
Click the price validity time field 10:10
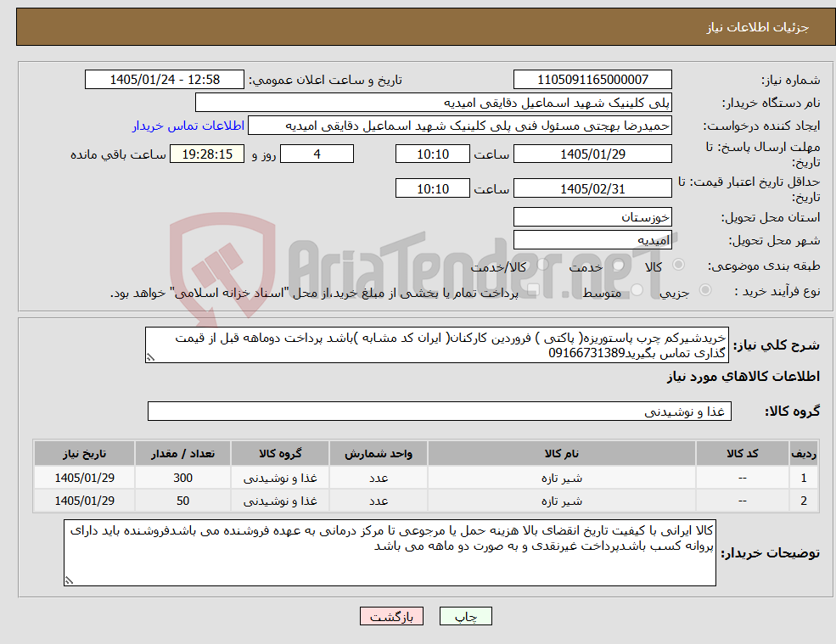click(x=432, y=188)
